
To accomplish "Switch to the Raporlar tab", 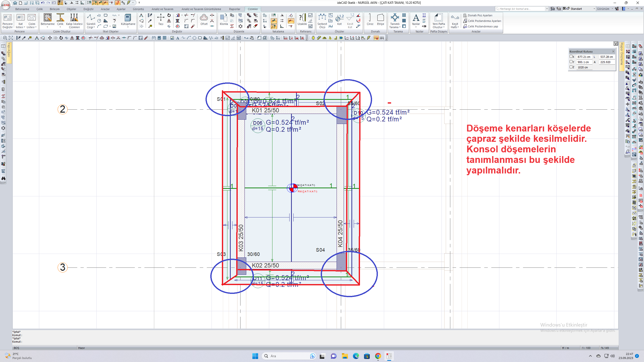I will pyautogui.click(x=234, y=9).
